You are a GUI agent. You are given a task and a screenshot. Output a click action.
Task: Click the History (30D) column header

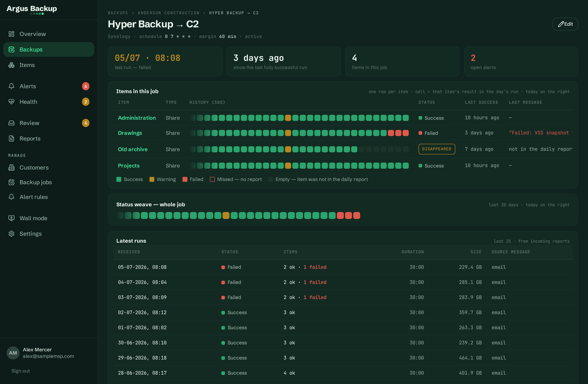[207, 102]
